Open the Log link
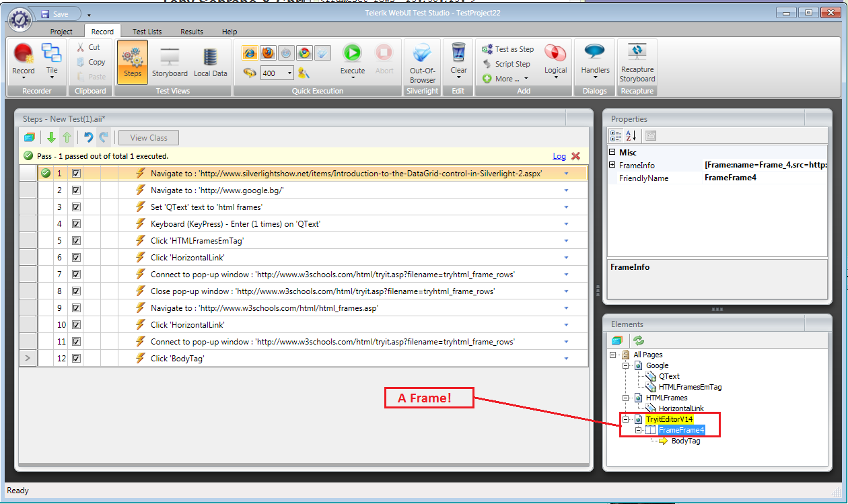The image size is (848, 504). 559,156
